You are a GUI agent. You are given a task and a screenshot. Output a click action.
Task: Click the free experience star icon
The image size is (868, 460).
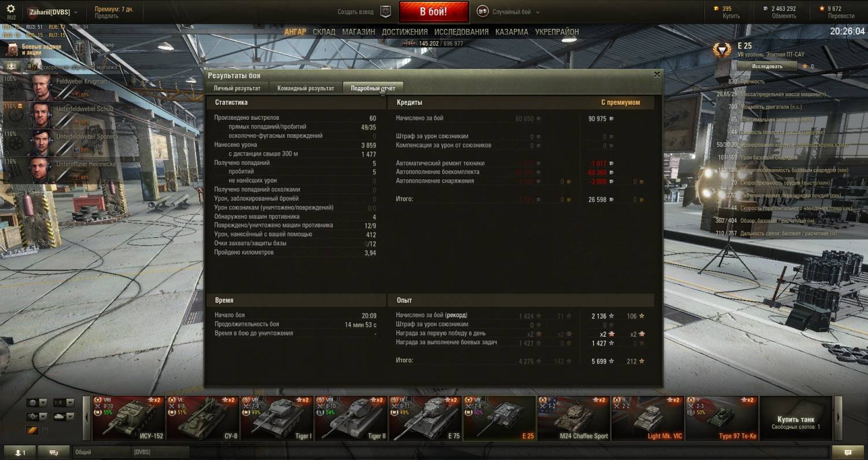coord(821,9)
